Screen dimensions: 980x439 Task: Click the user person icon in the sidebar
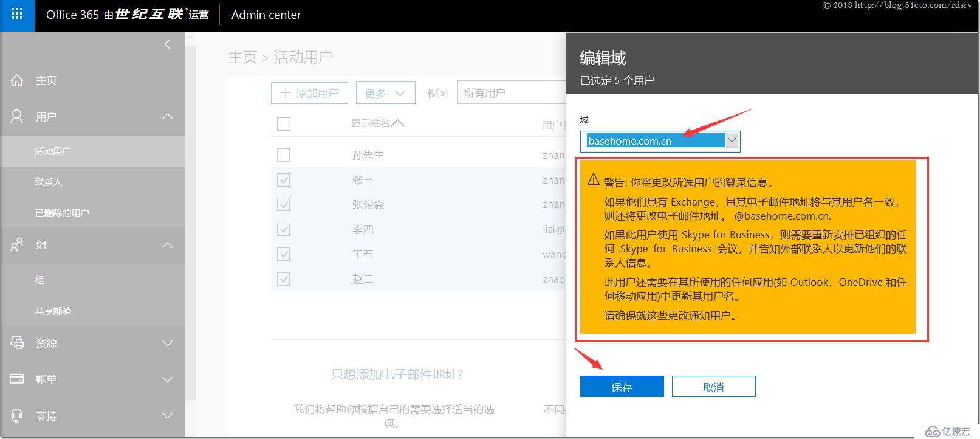(17, 116)
